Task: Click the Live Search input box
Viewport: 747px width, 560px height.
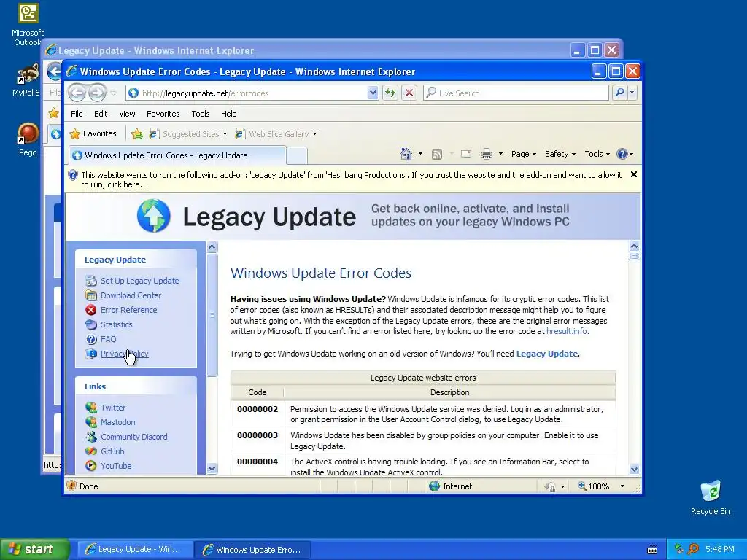Action: 516,93
